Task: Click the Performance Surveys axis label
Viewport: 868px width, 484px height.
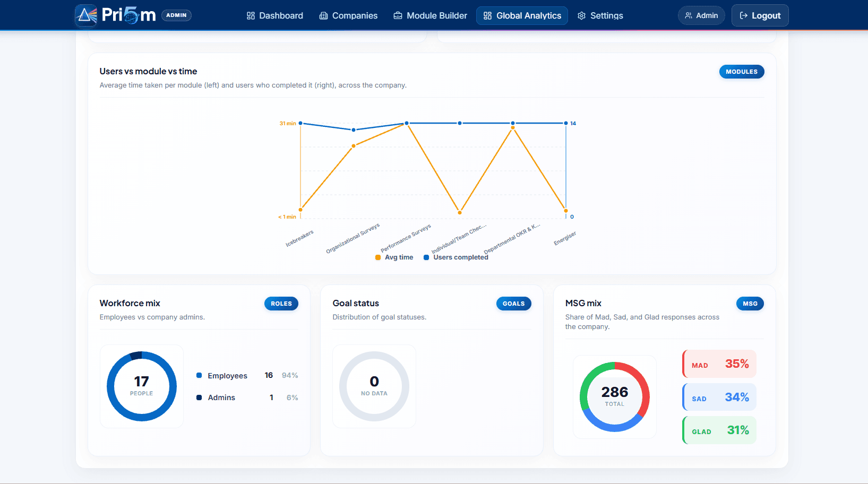Action: pyautogui.click(x=406, y=238)
